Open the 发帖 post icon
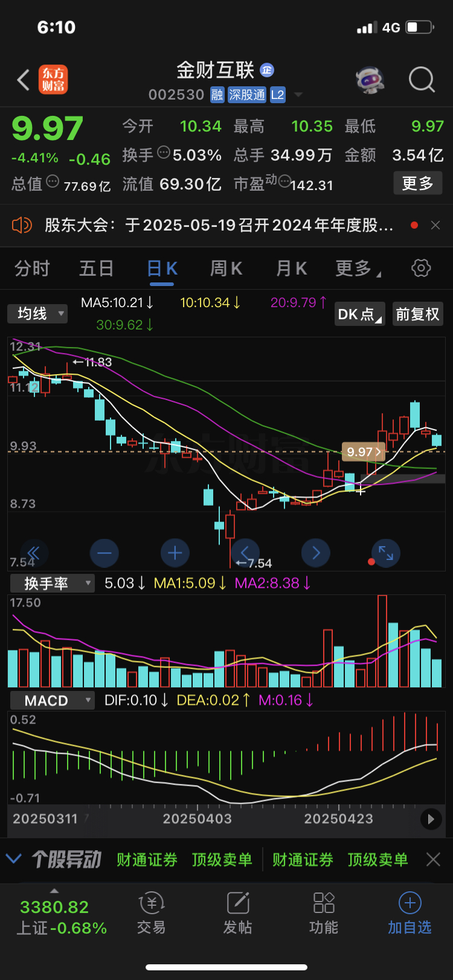This screenshot has height=980, width=453. 237,914
